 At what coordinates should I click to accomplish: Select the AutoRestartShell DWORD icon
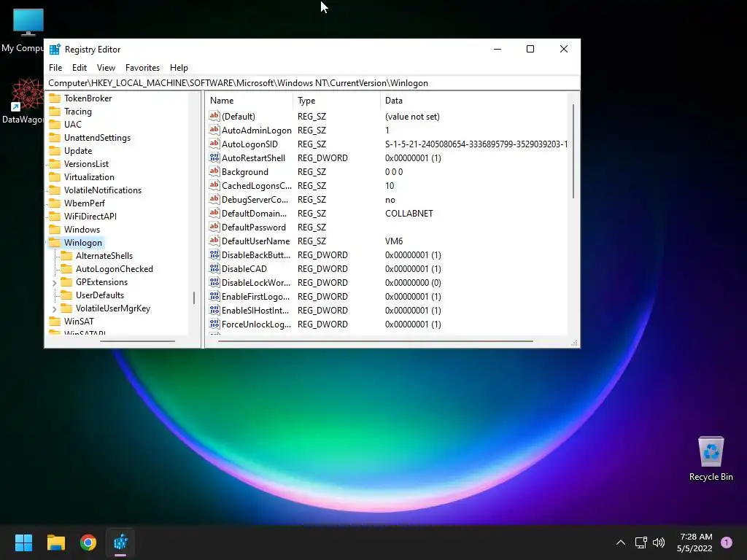[x=214, y=157]
